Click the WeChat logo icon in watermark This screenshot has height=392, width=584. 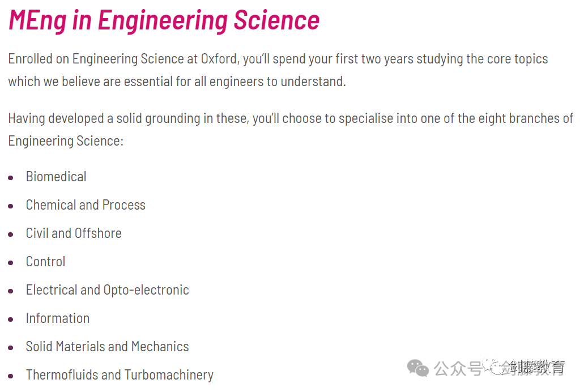[x=417, y=368]
